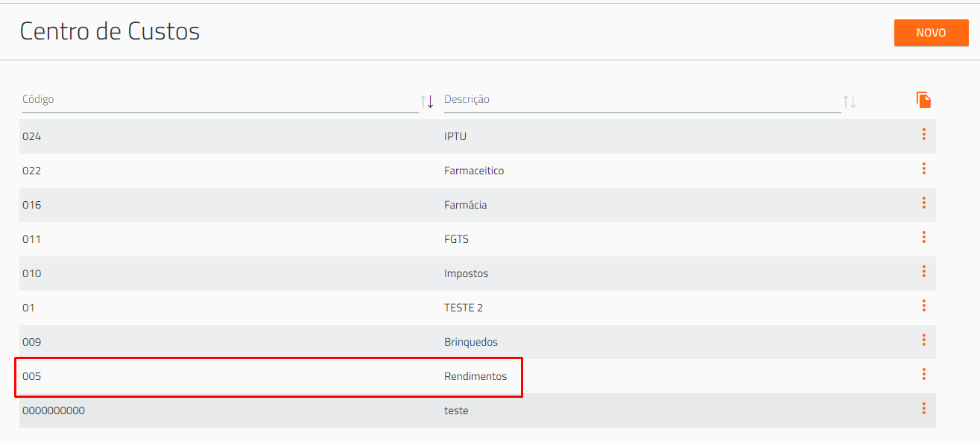Open the three-dot menu for FGTS row

point(923,237)
